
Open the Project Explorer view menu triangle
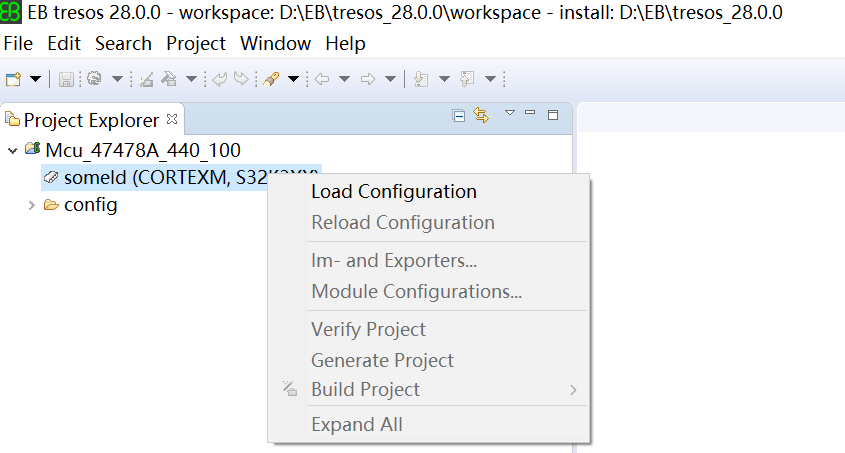click(x=510, y=113)
